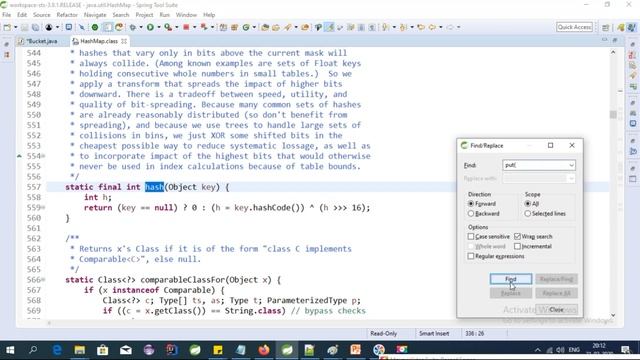Image resolution: width=640 pixels, height=360 pixels.
Task: Expand the Forward navigation history dropdown
Action: tap(458, 27)
